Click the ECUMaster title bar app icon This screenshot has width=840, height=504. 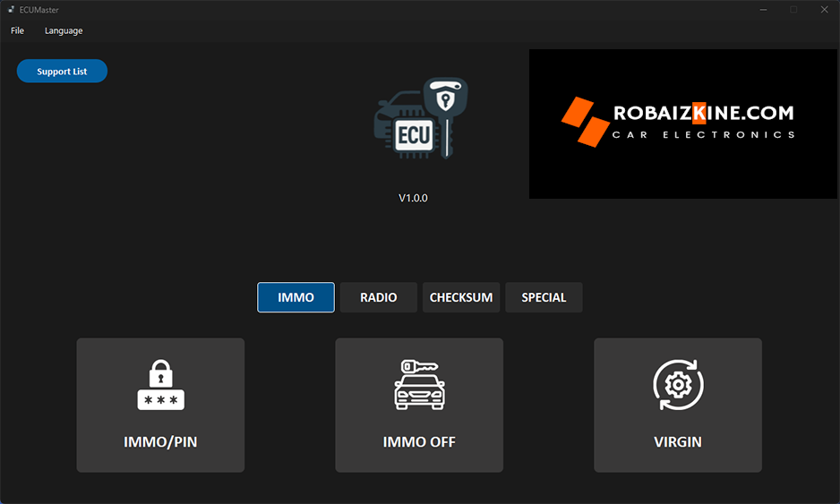click(10, 9)
